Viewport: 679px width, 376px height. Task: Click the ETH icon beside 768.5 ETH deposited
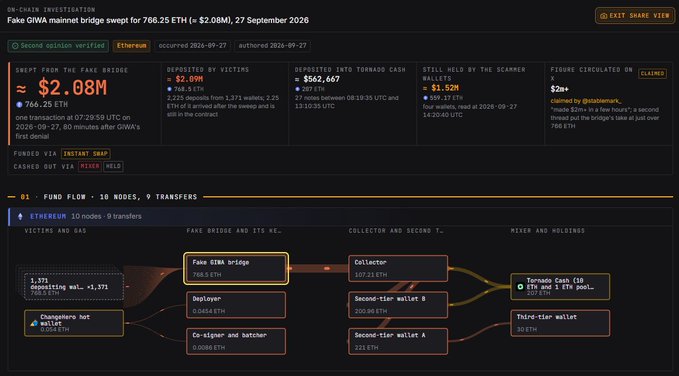pyautogui.click(x=169, y=89)
